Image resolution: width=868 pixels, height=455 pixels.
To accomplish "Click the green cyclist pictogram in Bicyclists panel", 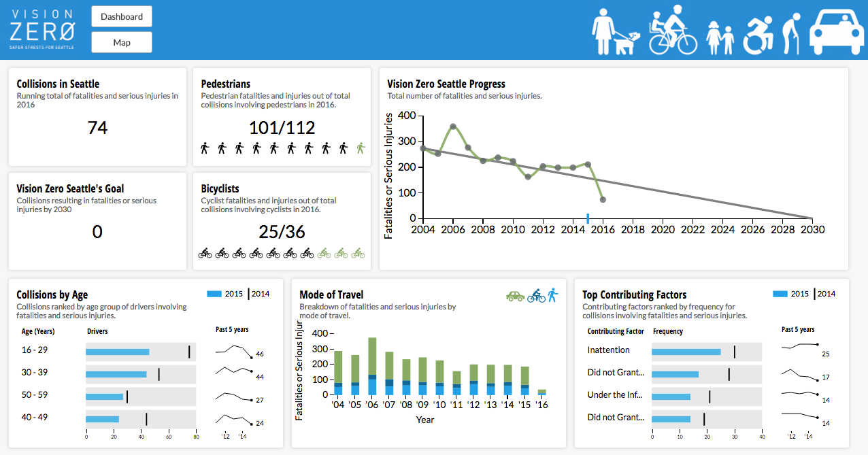I will click(358, 252).
